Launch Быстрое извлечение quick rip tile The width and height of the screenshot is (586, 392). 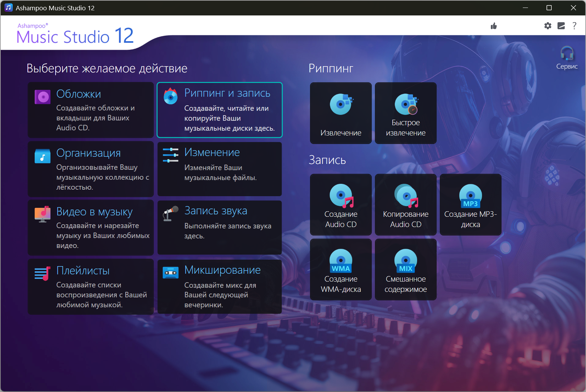pos(406,113)
